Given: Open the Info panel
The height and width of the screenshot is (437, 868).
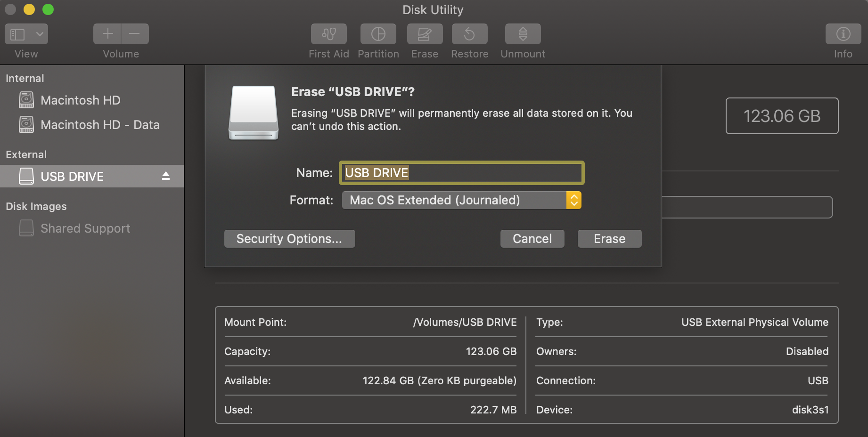Looking at the screenshot, I should [843, 33].
